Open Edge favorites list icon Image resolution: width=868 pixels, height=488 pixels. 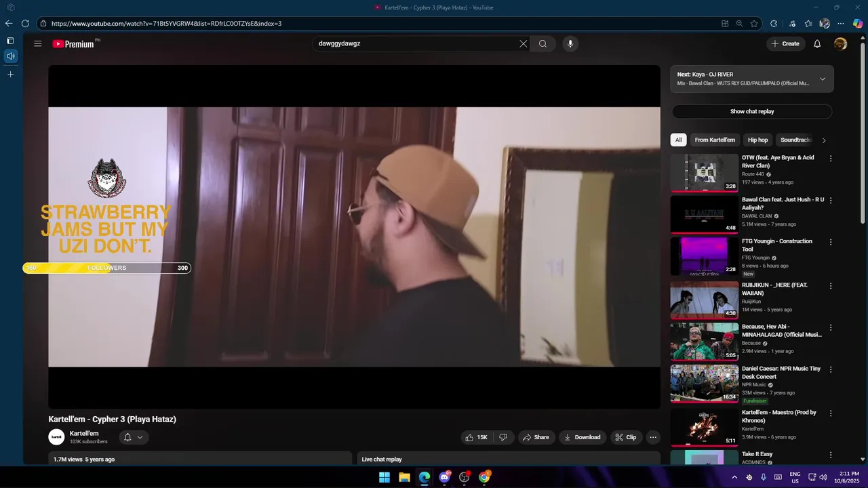[808, 23]
